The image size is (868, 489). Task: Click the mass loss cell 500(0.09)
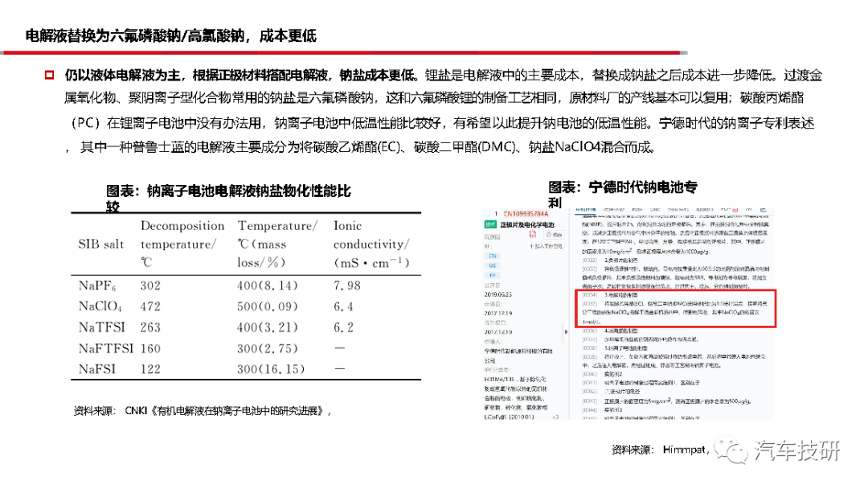(x=268, y=306)
